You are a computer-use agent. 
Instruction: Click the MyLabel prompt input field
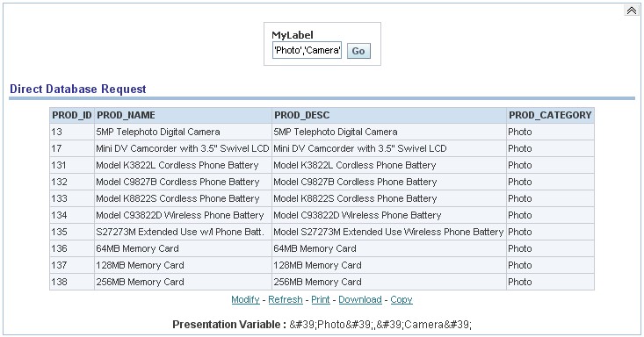307,50
